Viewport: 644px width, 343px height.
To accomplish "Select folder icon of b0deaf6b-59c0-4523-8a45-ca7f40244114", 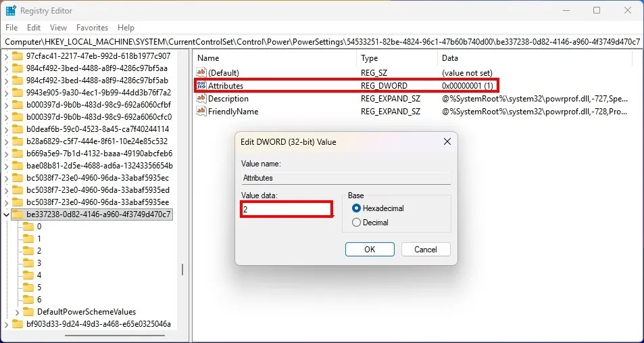I will click(18, 129).
